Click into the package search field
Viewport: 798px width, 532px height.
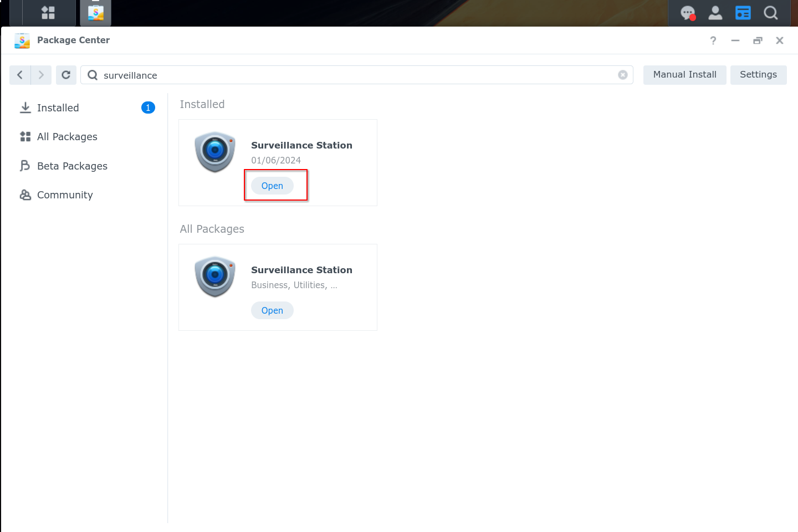355,75
